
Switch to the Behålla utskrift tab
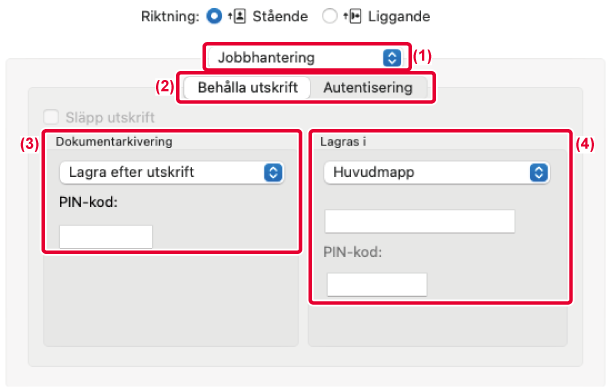tap(247, 88)
